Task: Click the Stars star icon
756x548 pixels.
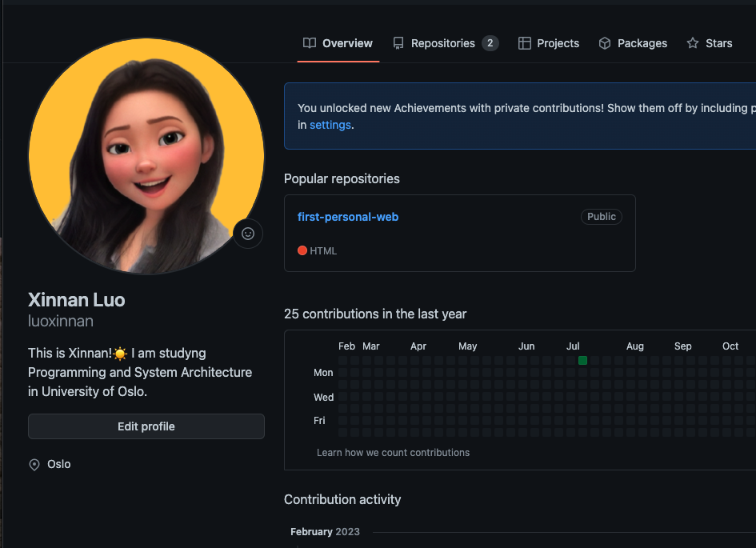Action: coord(693,43)
